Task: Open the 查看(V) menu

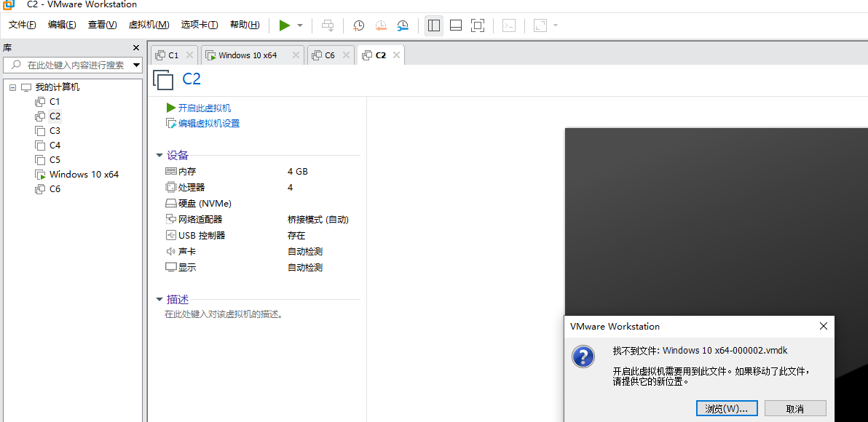Action: (103, 24)
